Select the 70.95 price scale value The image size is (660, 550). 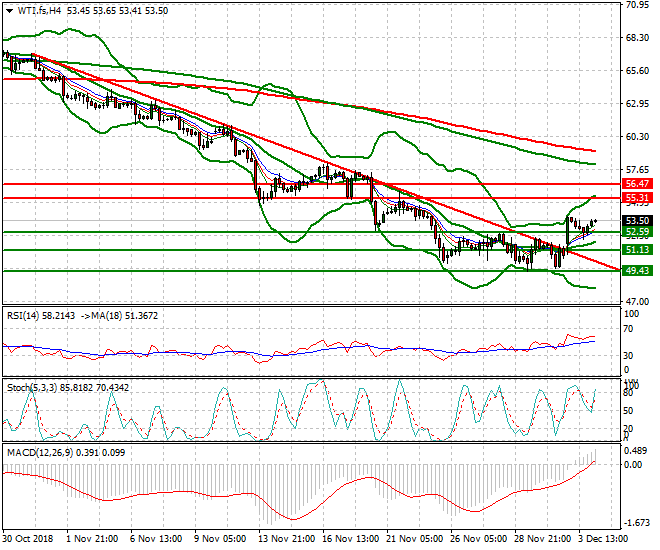click(637, 5)
